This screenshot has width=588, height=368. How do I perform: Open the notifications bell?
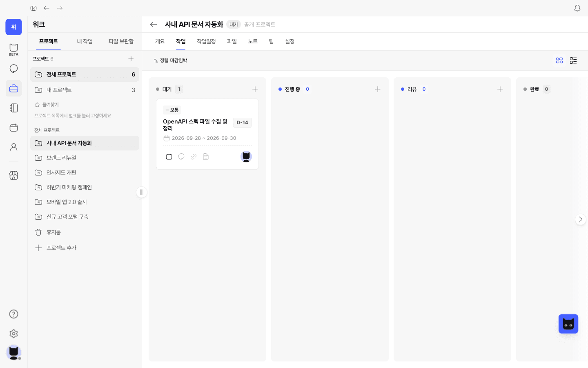(x=577, y=8)
